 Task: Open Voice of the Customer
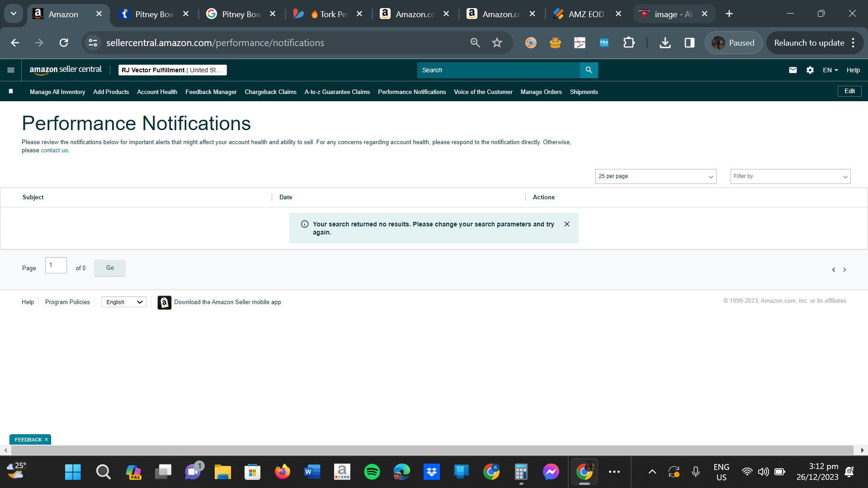click(483, 92)
